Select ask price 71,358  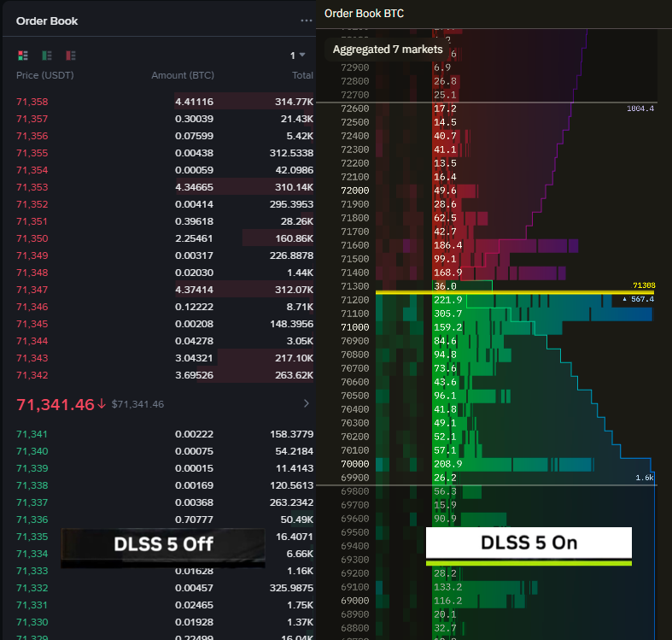(x=32, y=102)
